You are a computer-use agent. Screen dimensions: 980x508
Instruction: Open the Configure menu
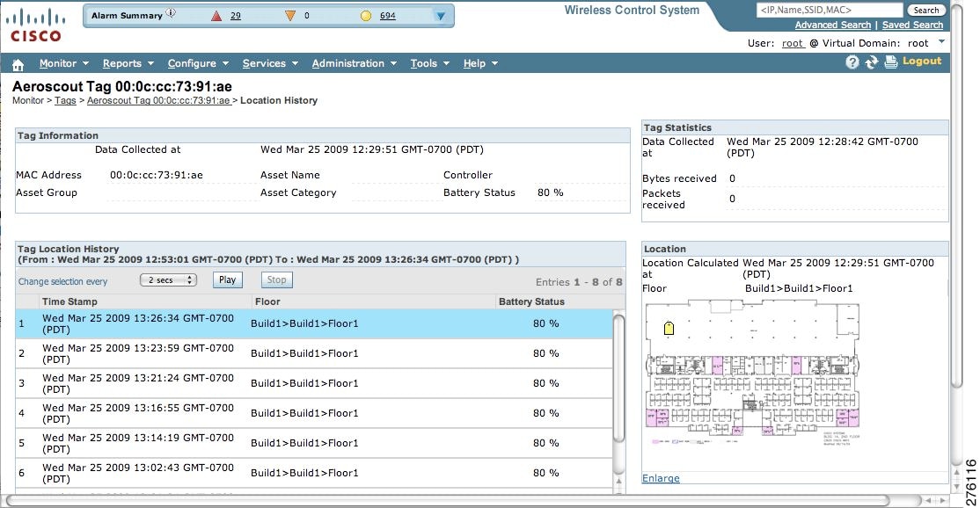point(198,63)
